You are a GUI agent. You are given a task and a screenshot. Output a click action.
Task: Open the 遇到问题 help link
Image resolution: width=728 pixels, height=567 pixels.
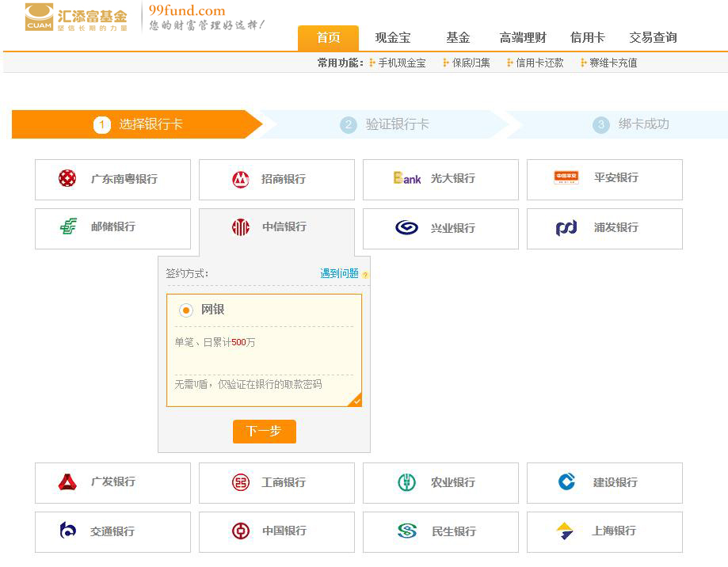339,274
